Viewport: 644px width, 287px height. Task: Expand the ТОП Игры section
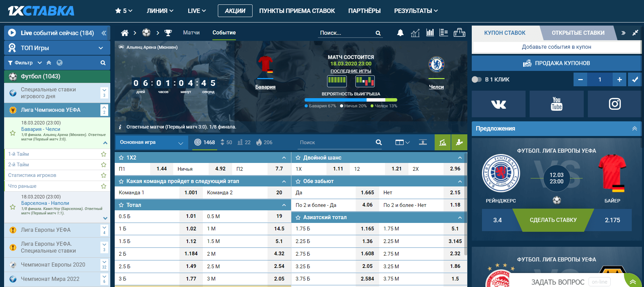pyautogui.click(x=57, y=48)
